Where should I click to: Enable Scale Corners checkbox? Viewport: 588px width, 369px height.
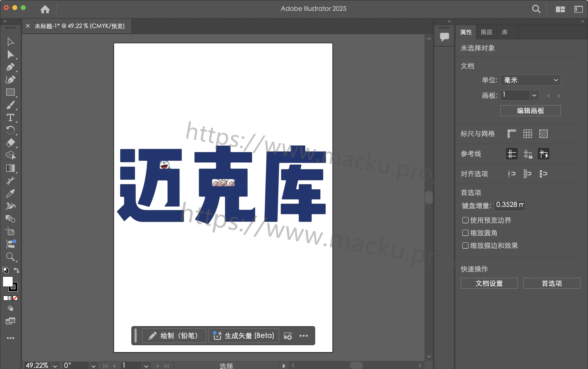(465, 233)
